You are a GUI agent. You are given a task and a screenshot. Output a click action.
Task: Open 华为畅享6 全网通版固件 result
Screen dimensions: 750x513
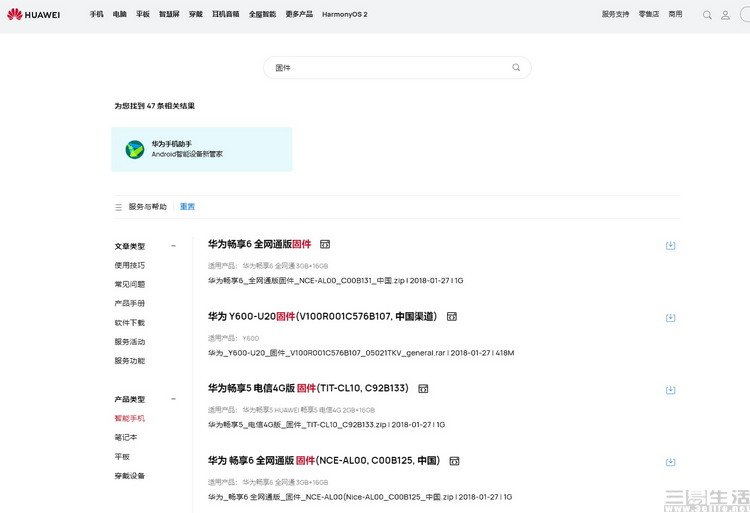tap(259, 244)
